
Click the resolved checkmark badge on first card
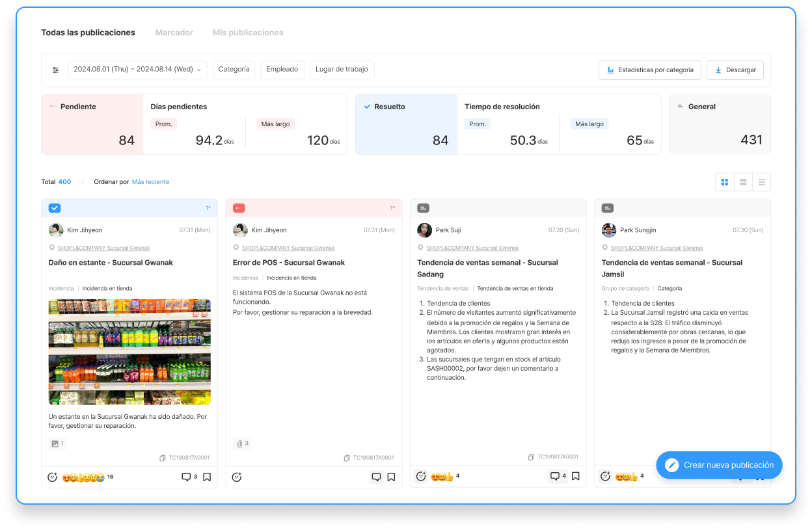click(x=55, y=208)
